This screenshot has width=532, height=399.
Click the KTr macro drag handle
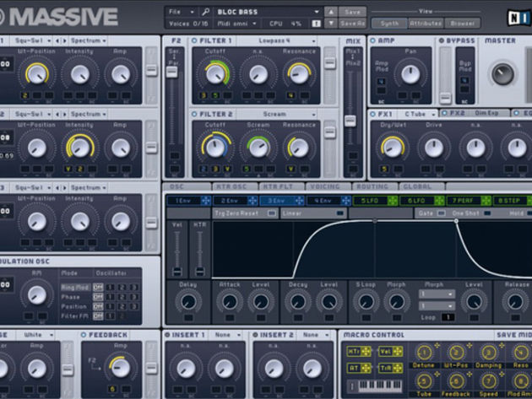pos(366,352)
